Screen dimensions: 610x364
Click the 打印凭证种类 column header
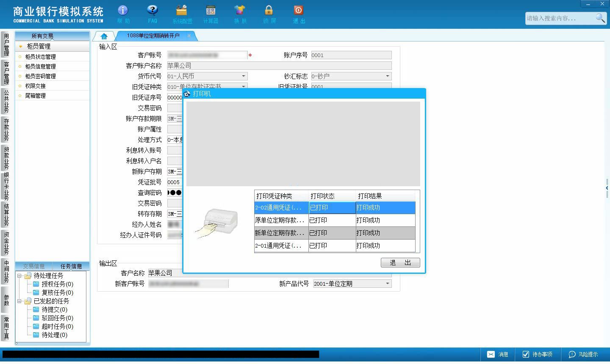coord(282,196)
